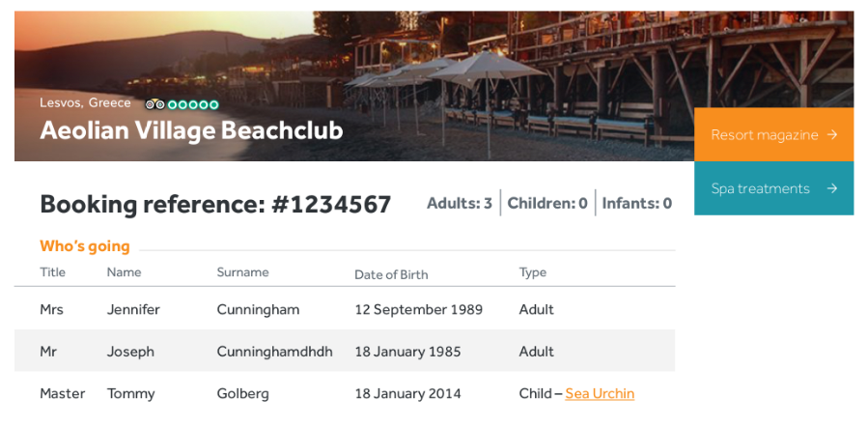Screen dimensions: 868x426
Task: Click the TripAdvisor owl rating icon
Action: [154, 104]
